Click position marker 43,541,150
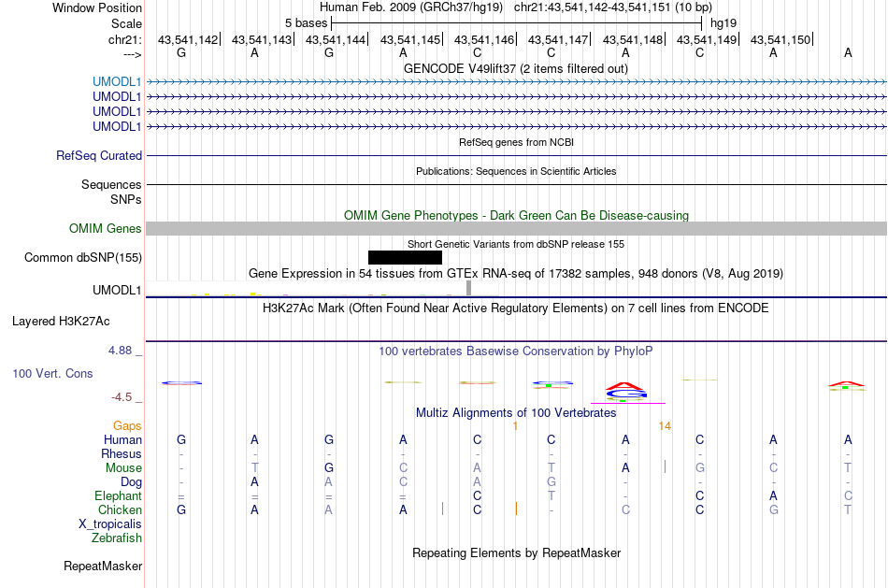Viewport: 888px width, 588px height. [x=781, y=39]
